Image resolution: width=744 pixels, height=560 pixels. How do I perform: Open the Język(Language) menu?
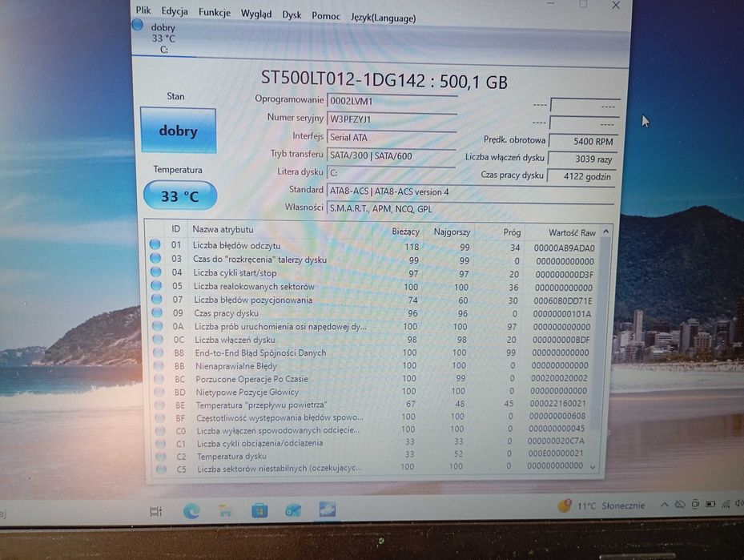point(384,18)
